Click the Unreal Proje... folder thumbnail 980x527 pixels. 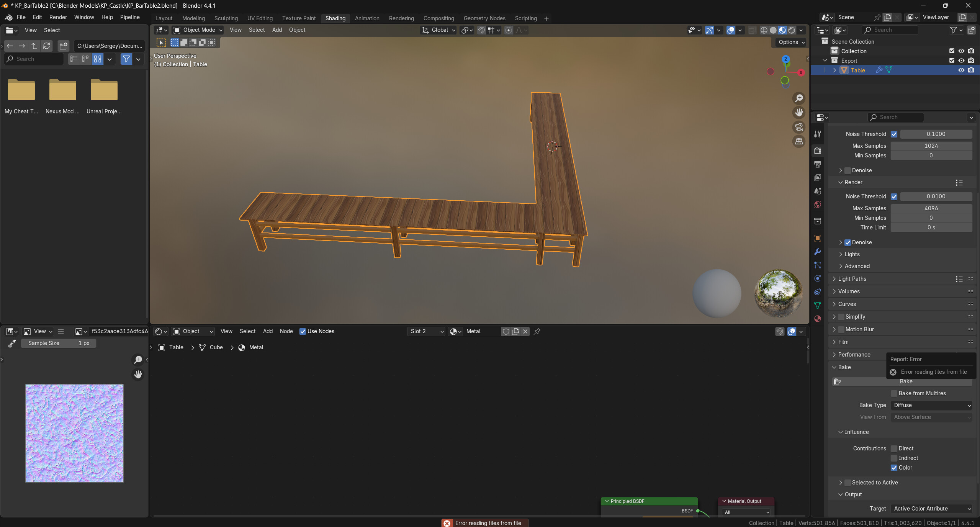click(x=104, y=90)
